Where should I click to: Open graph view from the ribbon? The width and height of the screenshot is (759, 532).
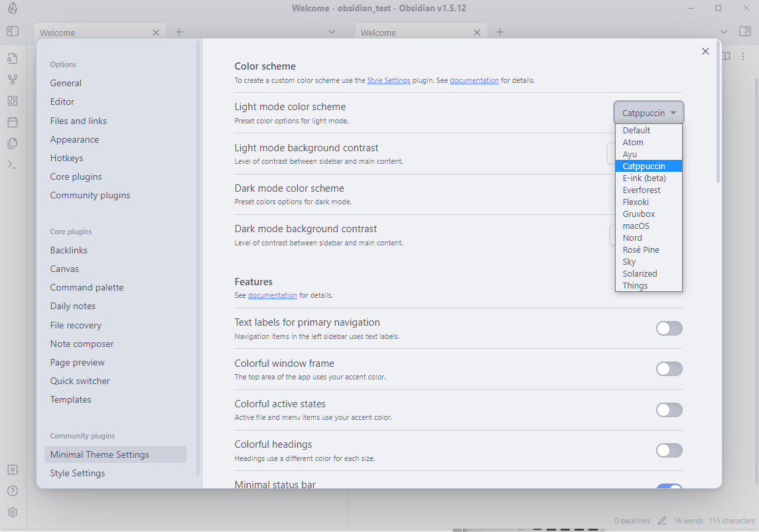point(13,80)
